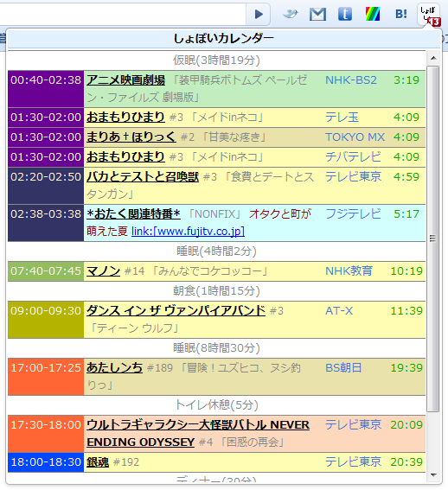The width and height of the screenshot is (448, 490).
Task: Click the 17:00-17:25 time cell
Action: pyautogui.click(x=46, y=377)
